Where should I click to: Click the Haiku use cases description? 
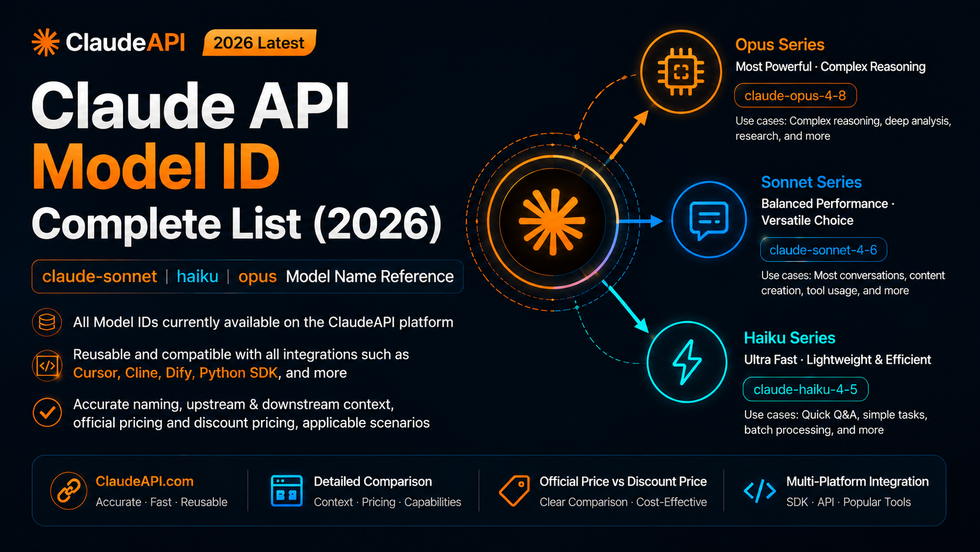836,422
